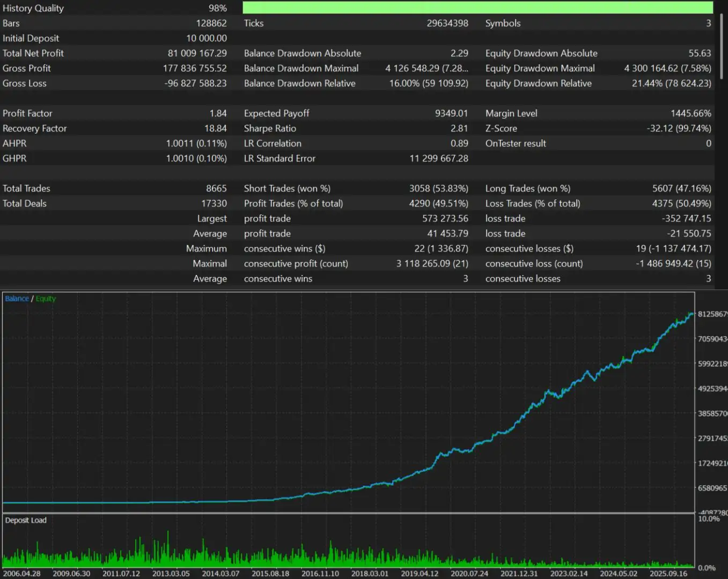Click the Profit Factor value 1.84
Screen dimensions: 728x579
pos(218,113)
